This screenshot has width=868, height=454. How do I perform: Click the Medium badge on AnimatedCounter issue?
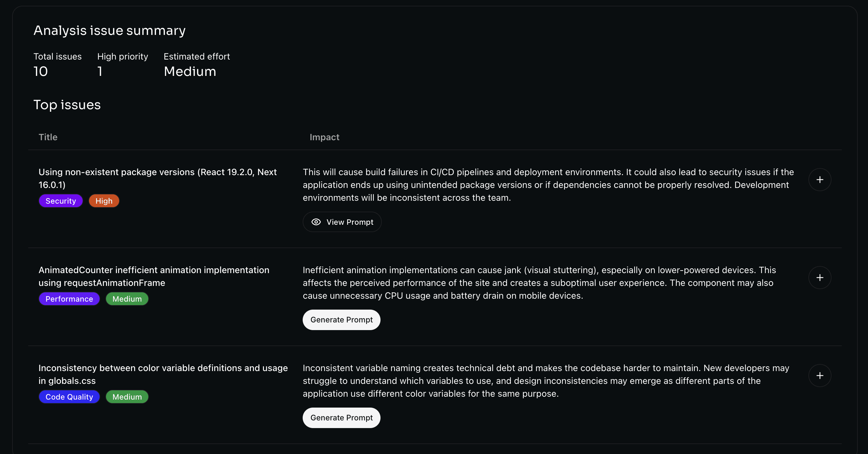click(x=127, y=299)
